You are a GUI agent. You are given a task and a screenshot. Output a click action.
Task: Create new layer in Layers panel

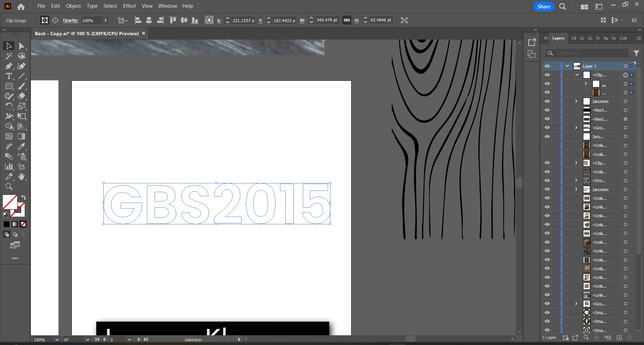tap(619, 338)
